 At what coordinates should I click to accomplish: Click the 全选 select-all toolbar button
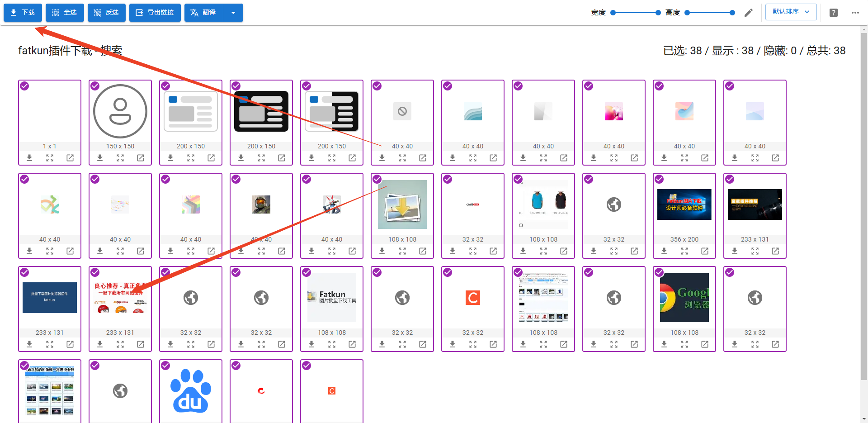coord(65,13)
